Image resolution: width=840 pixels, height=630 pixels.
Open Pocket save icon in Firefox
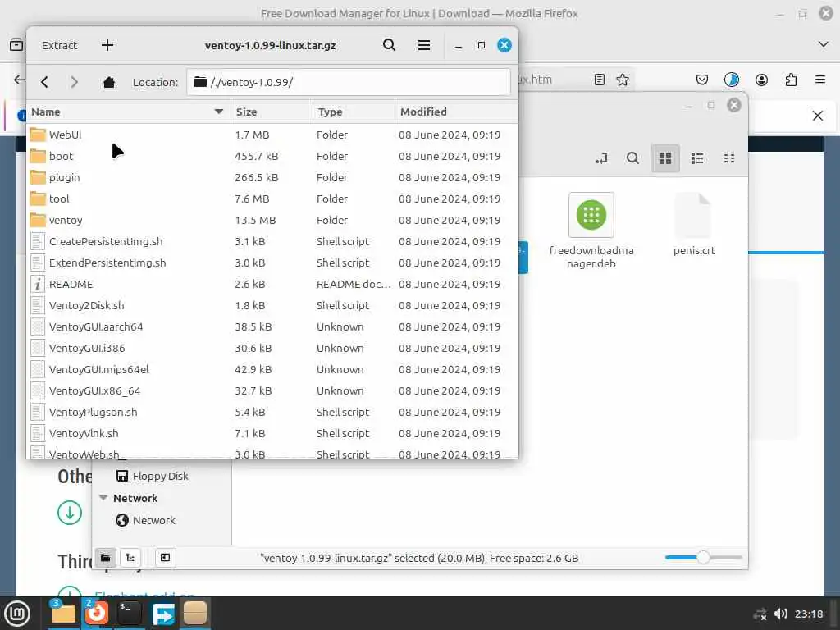pos(702,80)
